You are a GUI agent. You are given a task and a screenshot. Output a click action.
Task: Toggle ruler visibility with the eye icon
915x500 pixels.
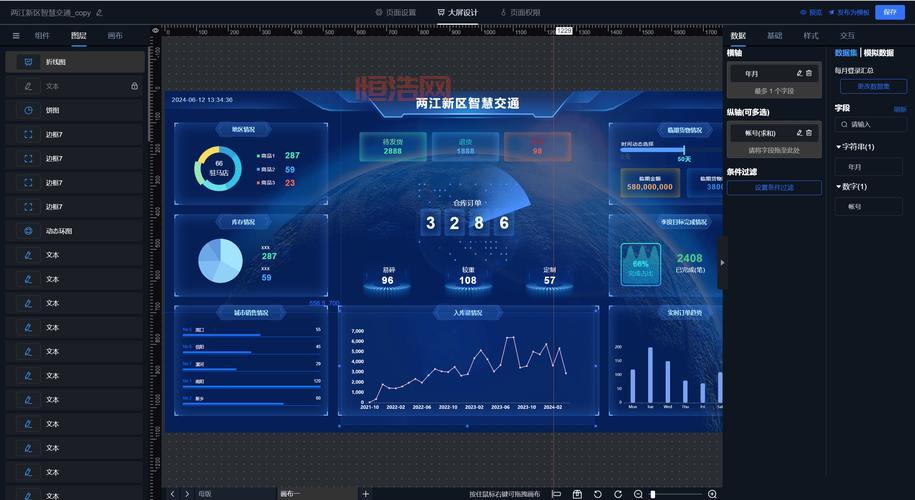tap(155, 31)
